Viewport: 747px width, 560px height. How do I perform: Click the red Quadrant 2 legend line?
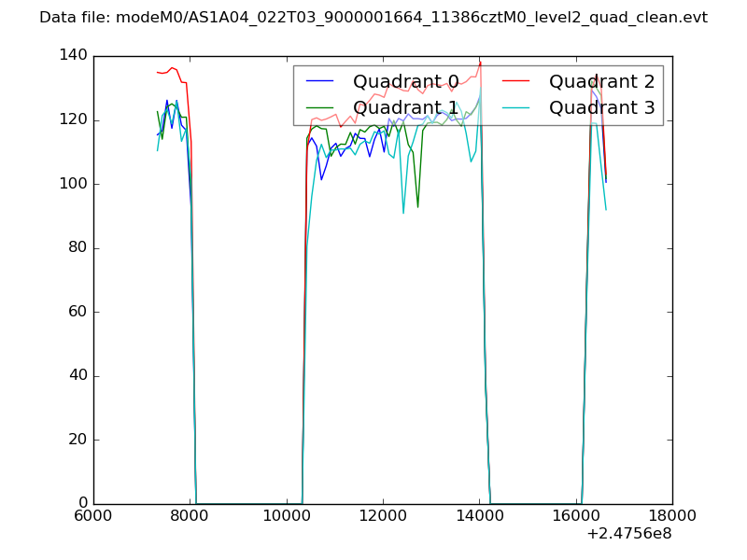(516, 81)
